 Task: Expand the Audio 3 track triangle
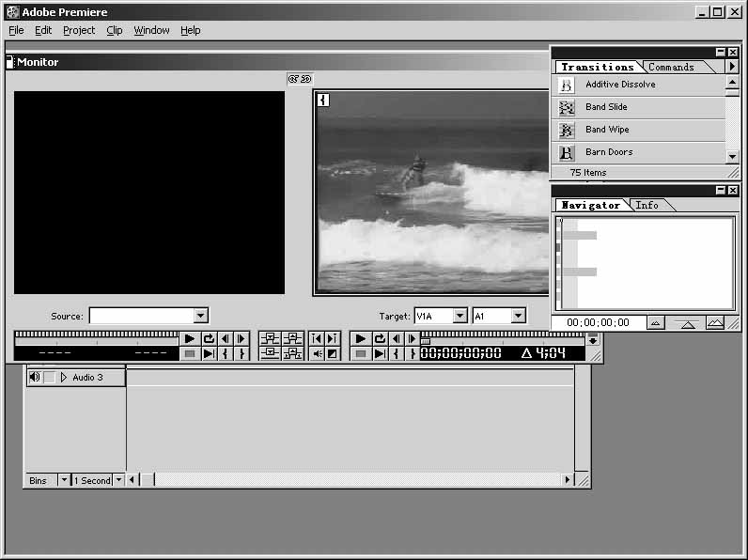pyautogui.click(x=64, y=377)
